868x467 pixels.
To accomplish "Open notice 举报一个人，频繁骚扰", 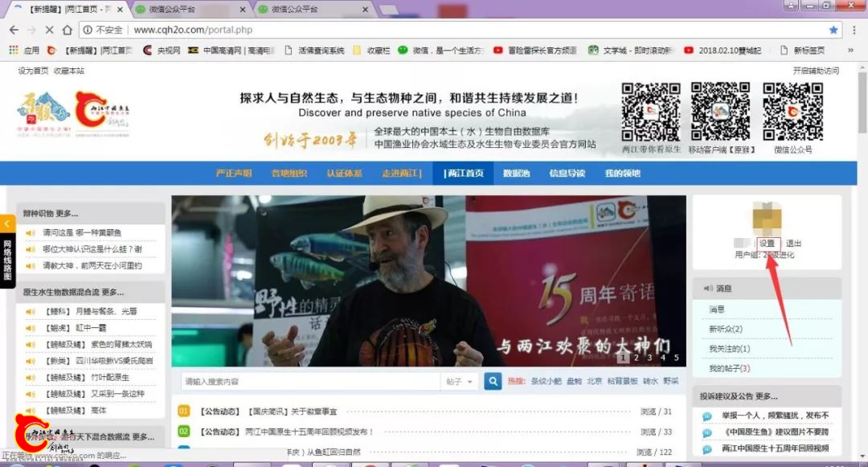I will tap(775, 416).
